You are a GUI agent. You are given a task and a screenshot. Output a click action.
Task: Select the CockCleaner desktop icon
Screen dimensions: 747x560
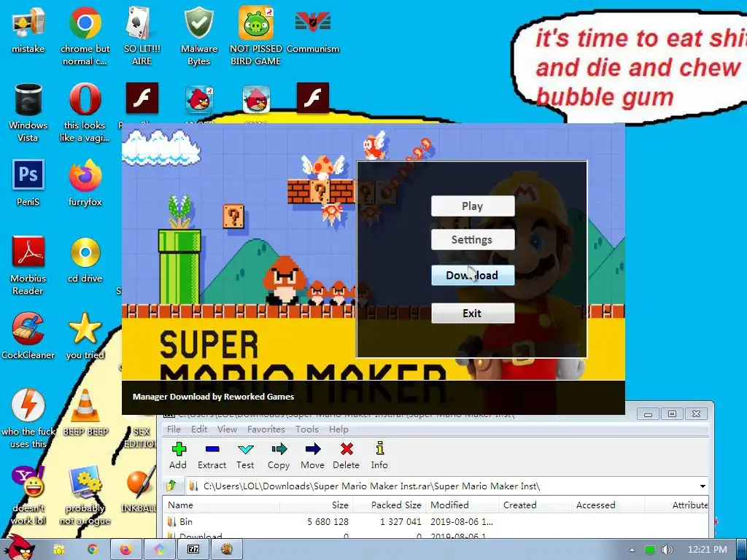tap(28, 335)
